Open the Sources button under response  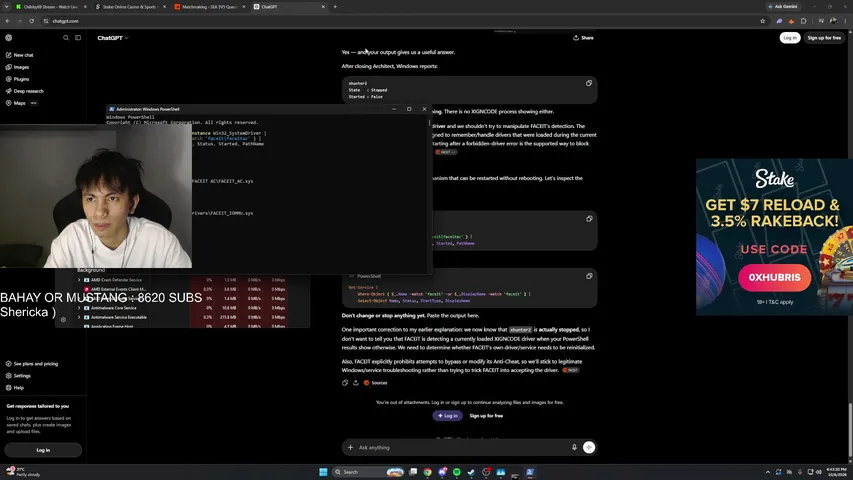click(375, 383)
